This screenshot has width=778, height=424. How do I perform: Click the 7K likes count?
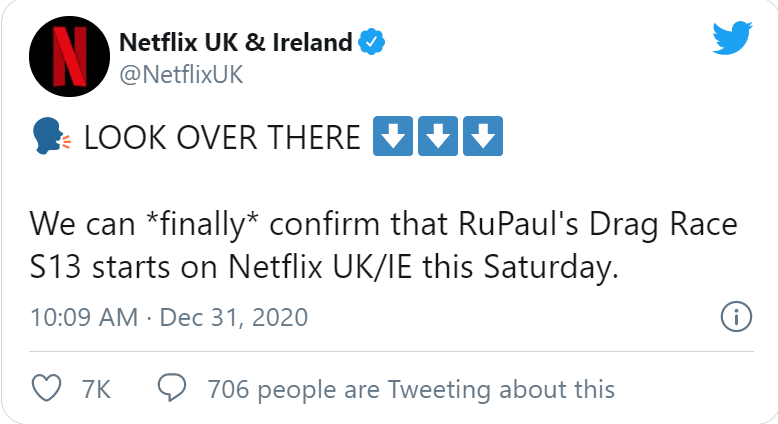pyautogui.click(x=95, y=388)
